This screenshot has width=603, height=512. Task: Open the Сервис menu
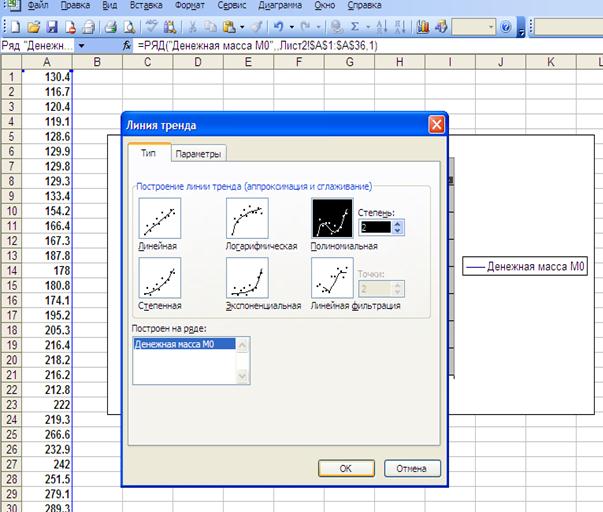[x=232, y=5]
